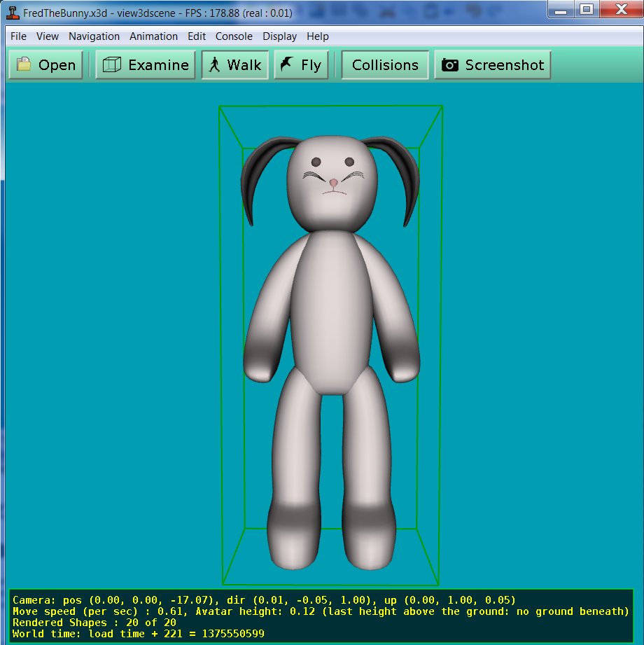Open the View menu

(x=48, y=36)
